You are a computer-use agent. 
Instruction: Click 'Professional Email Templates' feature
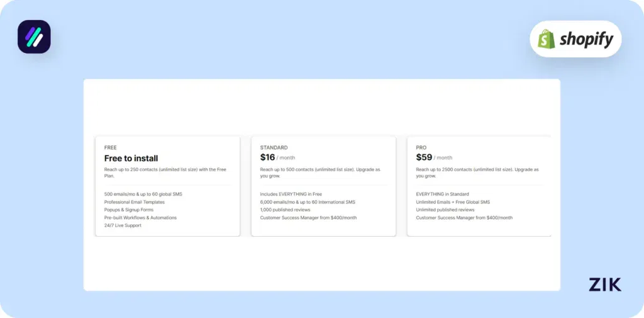click(135, 202)
